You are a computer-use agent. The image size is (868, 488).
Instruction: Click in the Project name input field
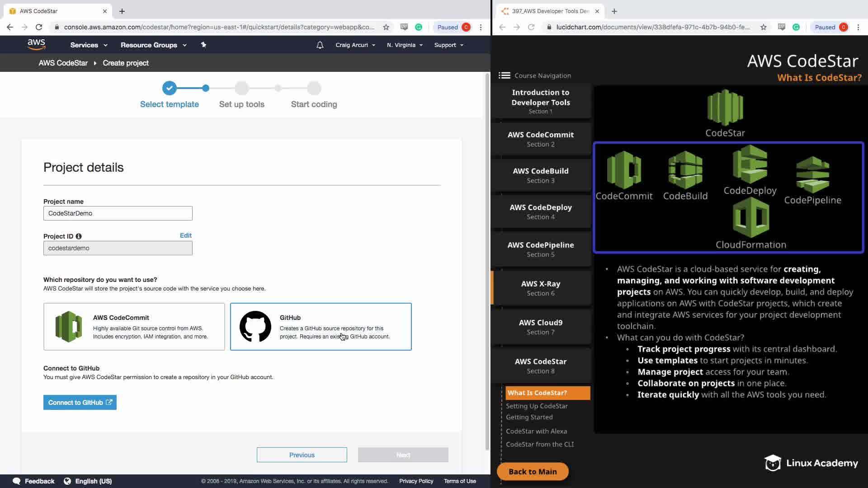click(118, 213)
